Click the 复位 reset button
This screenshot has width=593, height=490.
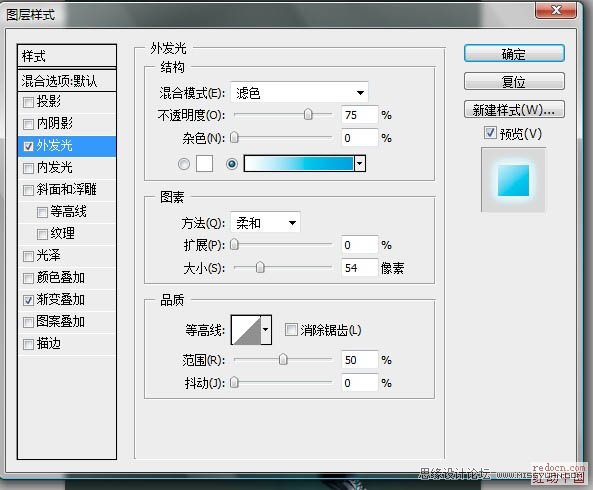tap(514, 81)
